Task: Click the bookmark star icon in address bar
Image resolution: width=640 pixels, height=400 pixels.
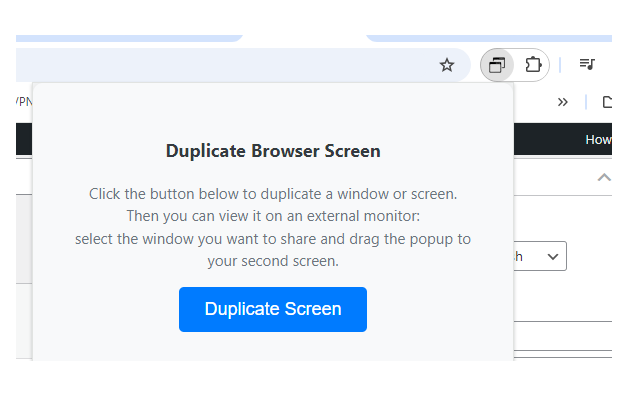Action: (447, 65)
